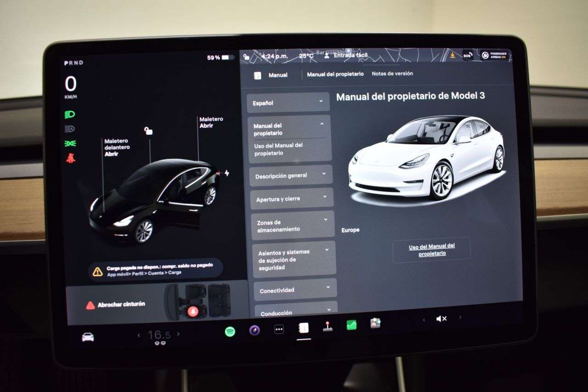This screenshot has width=588, height=392.
Task: Open the three-dot app launcher
Action: click(278, 329)
